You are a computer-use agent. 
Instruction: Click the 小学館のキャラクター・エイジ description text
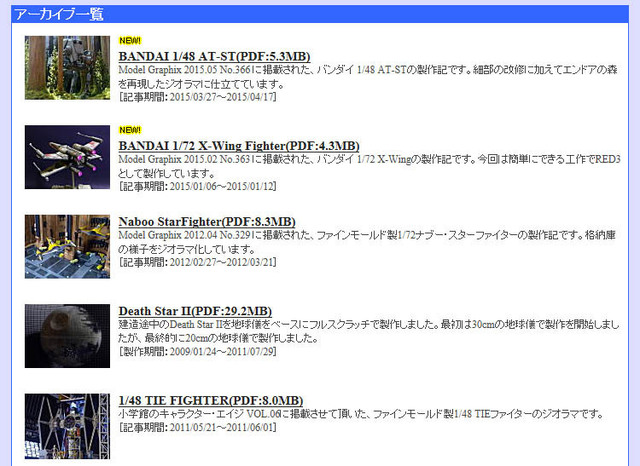(x=362, y=414)
